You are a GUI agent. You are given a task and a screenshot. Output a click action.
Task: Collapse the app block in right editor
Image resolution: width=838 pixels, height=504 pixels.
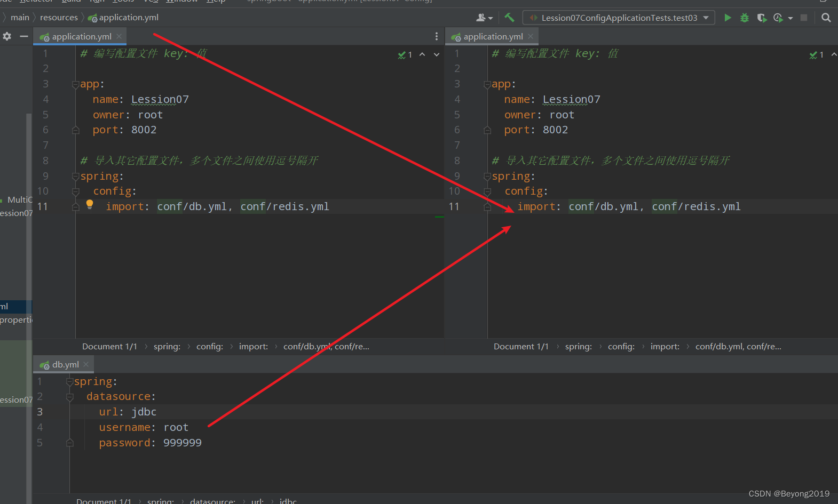pyautogui.click(x=487, y=85)
